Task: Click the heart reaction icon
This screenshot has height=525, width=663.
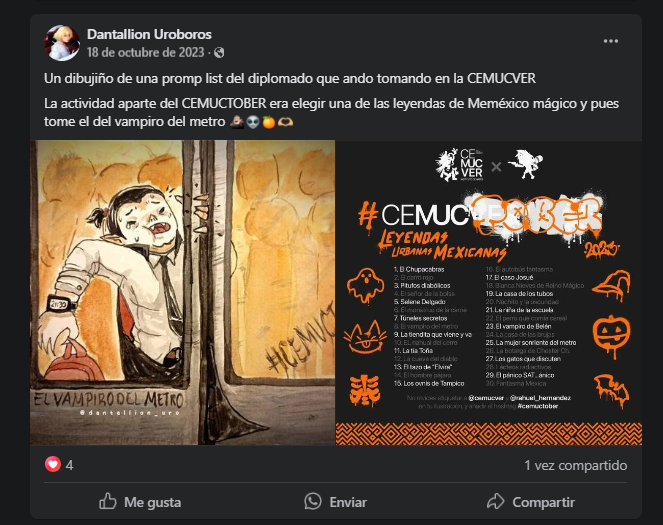Action: (53, 465)
